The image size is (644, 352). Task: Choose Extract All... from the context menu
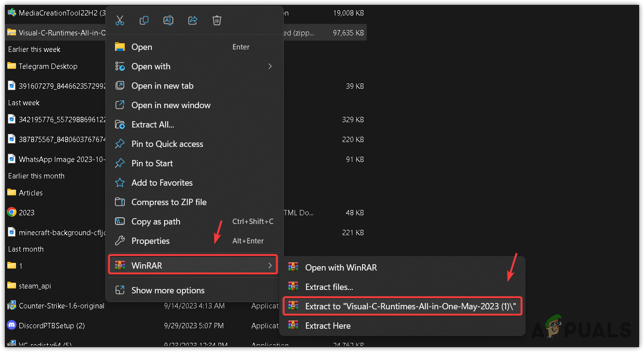pyautogui.click(x=195, y=125)
